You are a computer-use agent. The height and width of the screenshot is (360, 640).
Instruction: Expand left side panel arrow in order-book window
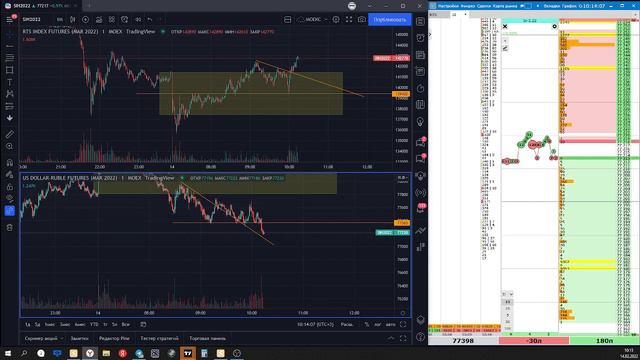[x=430, y=35]
